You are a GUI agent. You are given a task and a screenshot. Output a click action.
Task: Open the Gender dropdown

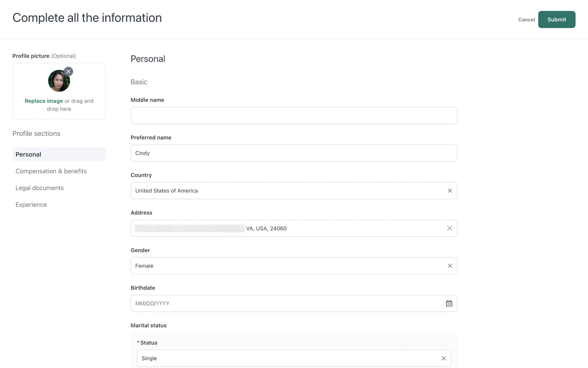288,266
